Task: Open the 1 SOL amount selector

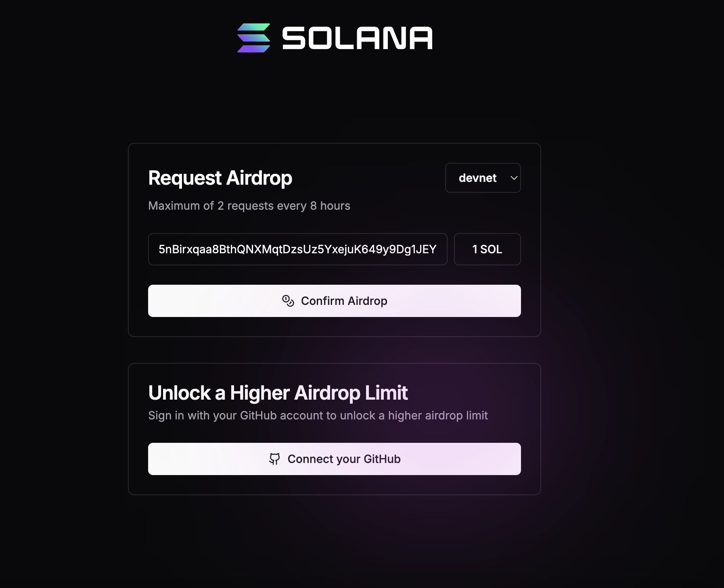Action: coord(487,249)
